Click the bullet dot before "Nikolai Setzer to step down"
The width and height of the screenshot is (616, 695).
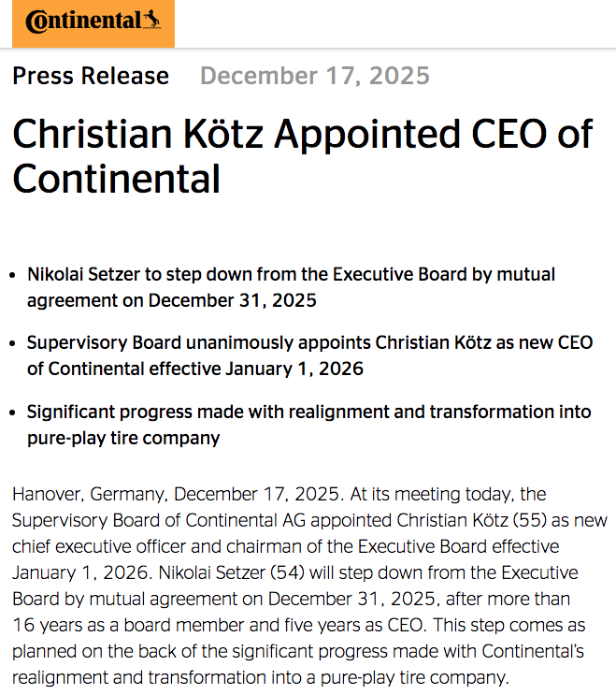[x=12, y=276]
